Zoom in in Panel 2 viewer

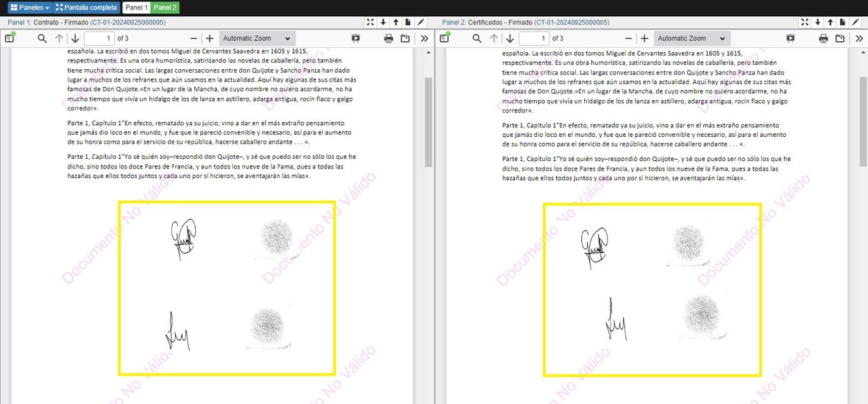[644, 38]
